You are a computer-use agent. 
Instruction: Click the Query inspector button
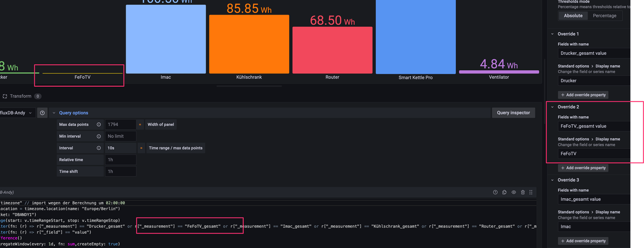[514, 112]
